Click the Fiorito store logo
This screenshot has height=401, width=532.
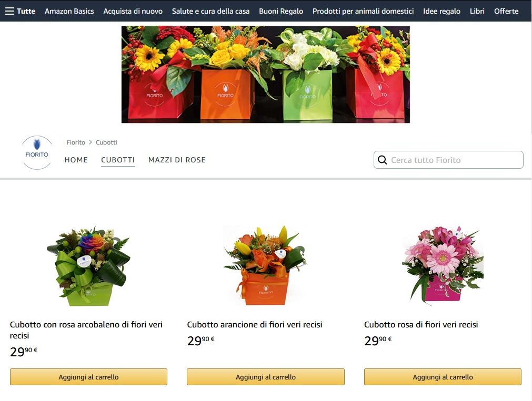(x=37, y=152)
